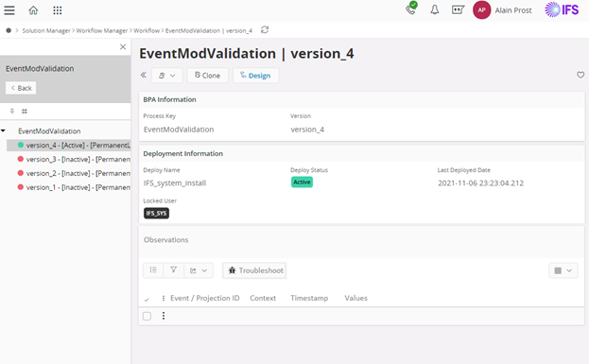The height and width of the screenshot is (364, 589).
Task: Open the message streams icon beside the bell
Action: 458,9
